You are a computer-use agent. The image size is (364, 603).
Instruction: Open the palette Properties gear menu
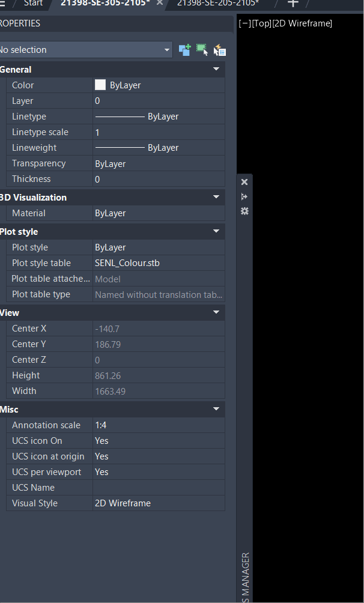pos(244,211)
